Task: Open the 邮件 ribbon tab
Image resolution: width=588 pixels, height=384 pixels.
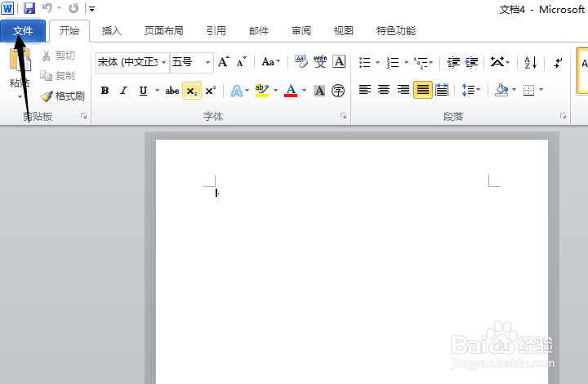Action: tap(259, 31)
